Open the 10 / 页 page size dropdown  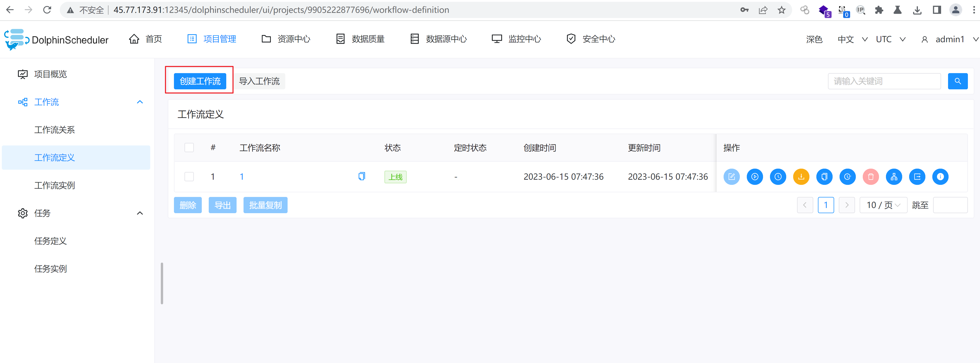pyautogui.click(x=883, y=205)
